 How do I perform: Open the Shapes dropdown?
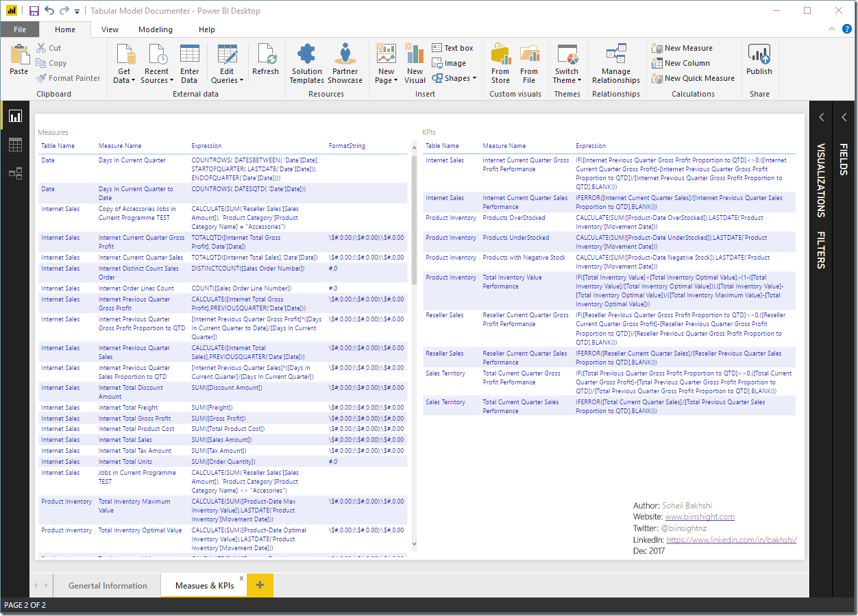click(454, 78)
